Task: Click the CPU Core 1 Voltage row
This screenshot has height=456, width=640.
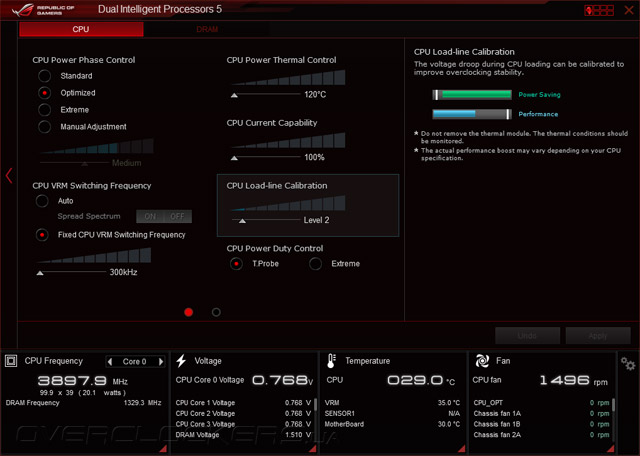Action: [x=243, y=403]
